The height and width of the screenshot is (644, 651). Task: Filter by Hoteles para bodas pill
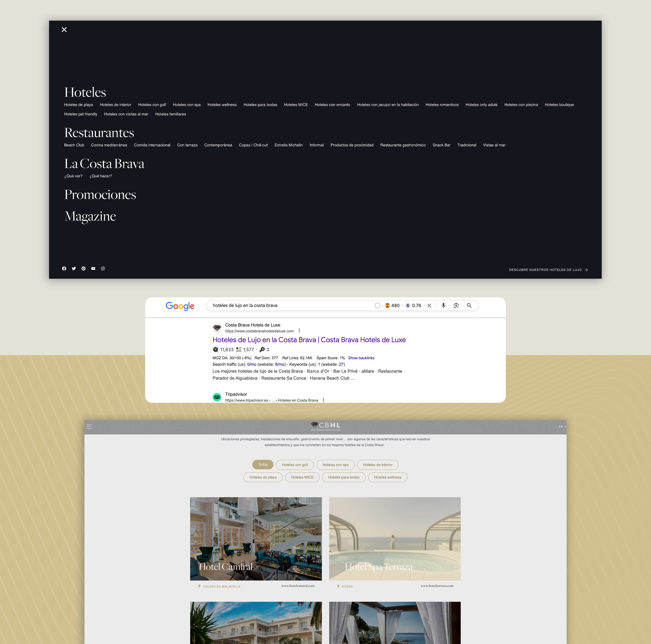pos(344,477)
